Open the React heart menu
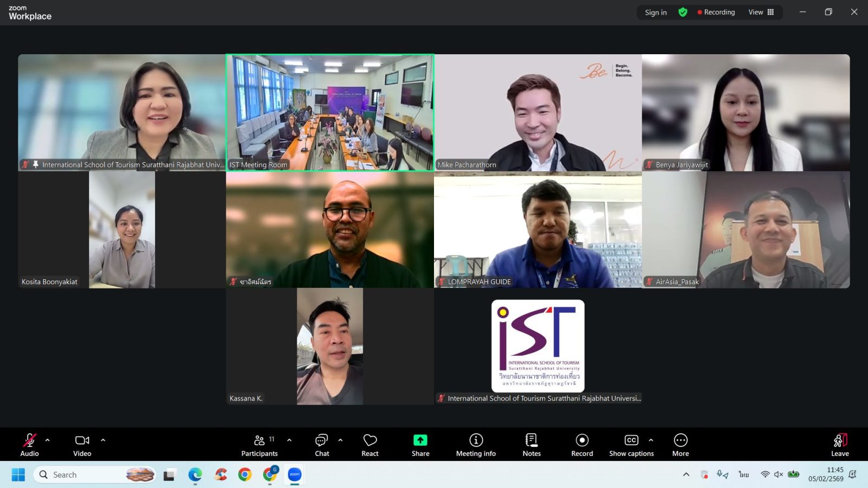Image resolution: width=868 pixels, height=488 pixels. [x=370, y=445]
